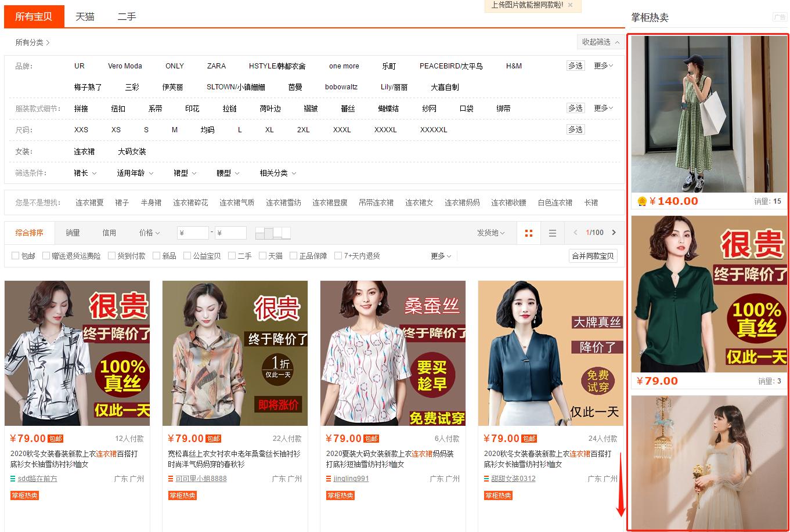The image size is (790, 532).
Task: Select the grid view icon
Action: [x=528, y=233]
